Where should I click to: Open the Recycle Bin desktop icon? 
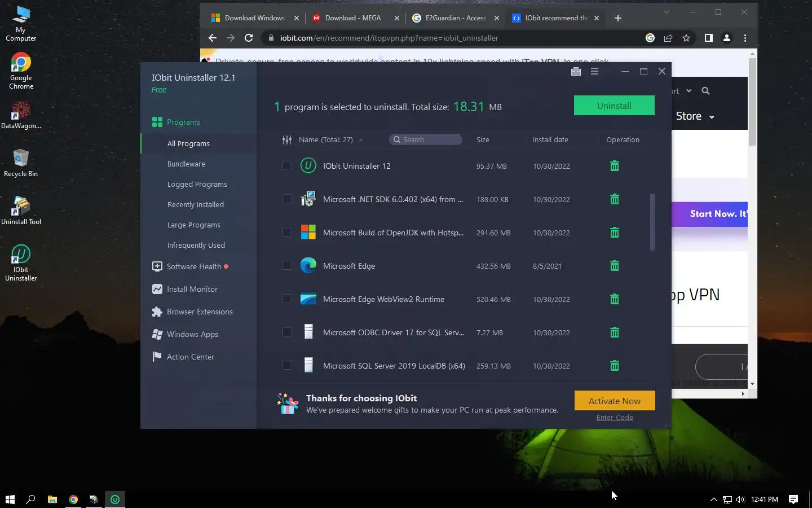pos(21,163)
